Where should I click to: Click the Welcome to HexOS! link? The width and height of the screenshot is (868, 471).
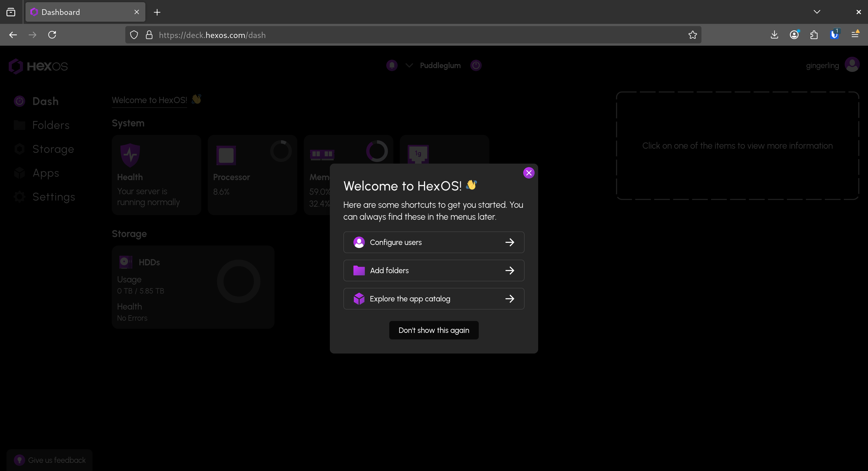coord(149,100)
